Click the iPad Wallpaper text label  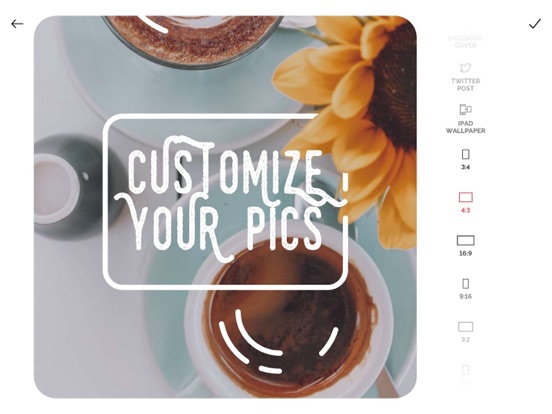pyautogui.click(x=465, y=127)
